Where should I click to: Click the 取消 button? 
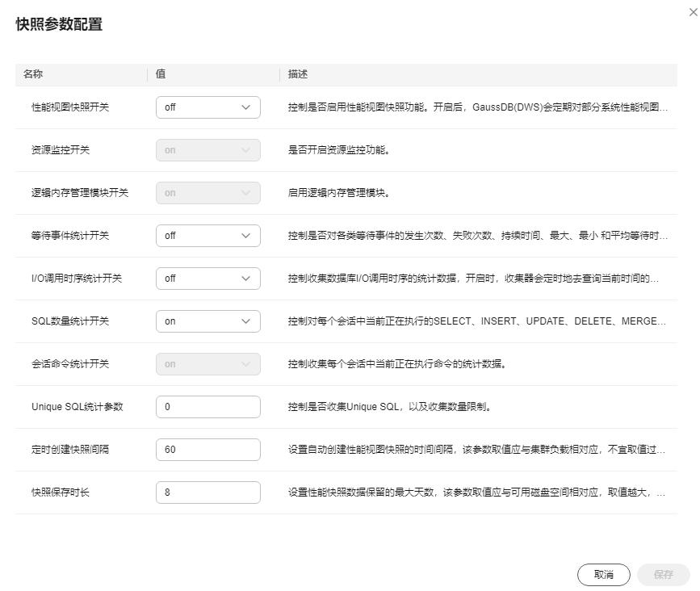pos(604,575)
